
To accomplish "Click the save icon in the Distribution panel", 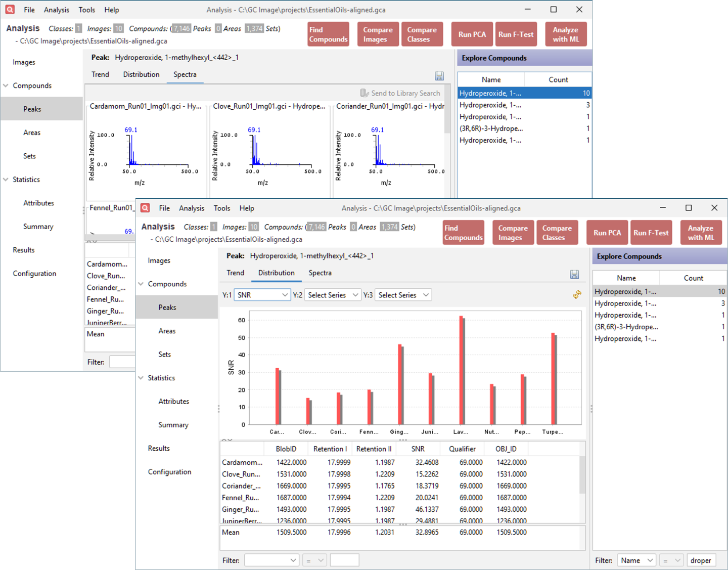I will (574, 274).
